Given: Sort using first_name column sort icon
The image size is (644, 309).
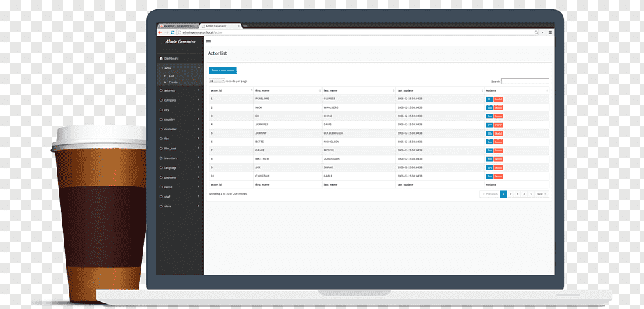Looking at the screenshot, I should [320, 90].
